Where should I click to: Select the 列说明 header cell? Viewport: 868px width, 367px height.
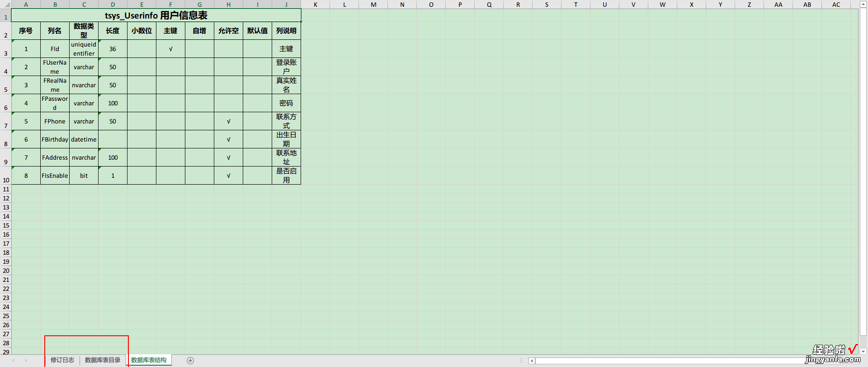point(286,31)
